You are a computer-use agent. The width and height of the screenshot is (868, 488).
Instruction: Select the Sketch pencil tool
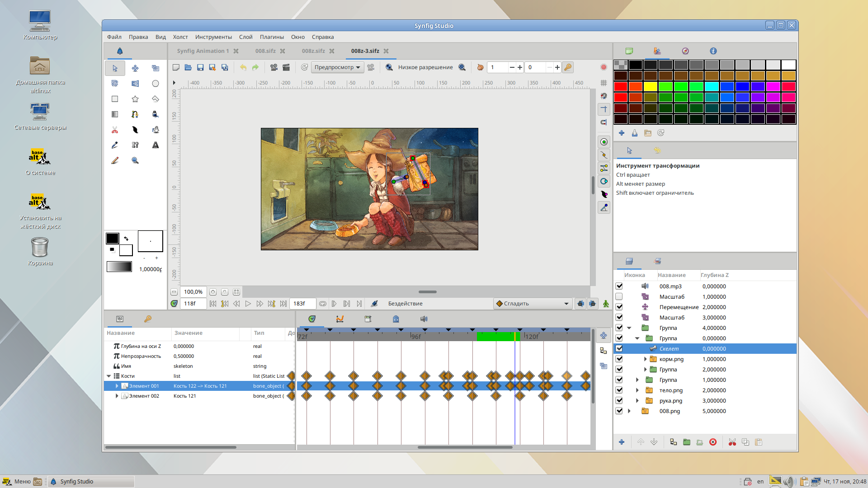115,160
